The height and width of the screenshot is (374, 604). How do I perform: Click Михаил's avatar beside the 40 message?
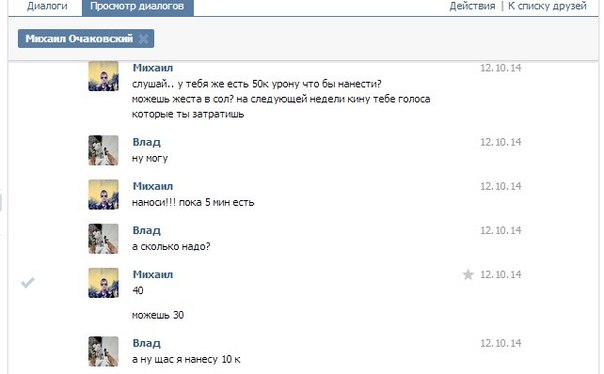coord(103,283)
